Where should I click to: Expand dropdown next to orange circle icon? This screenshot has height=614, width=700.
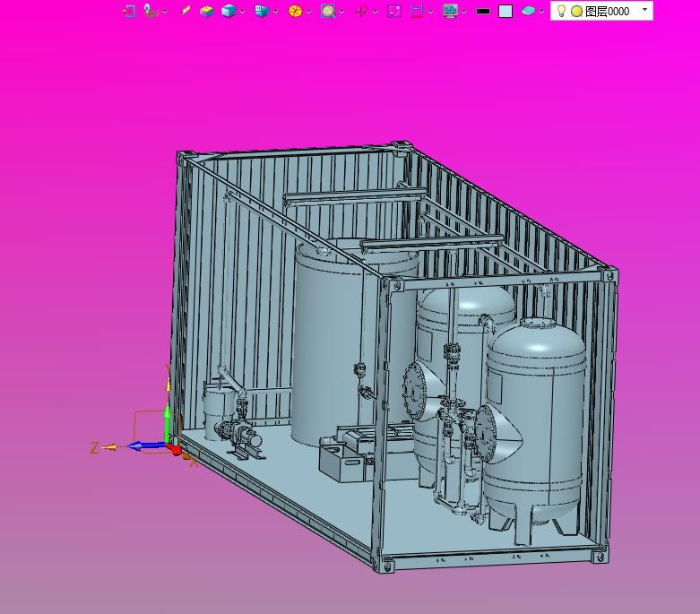(308, 12)
